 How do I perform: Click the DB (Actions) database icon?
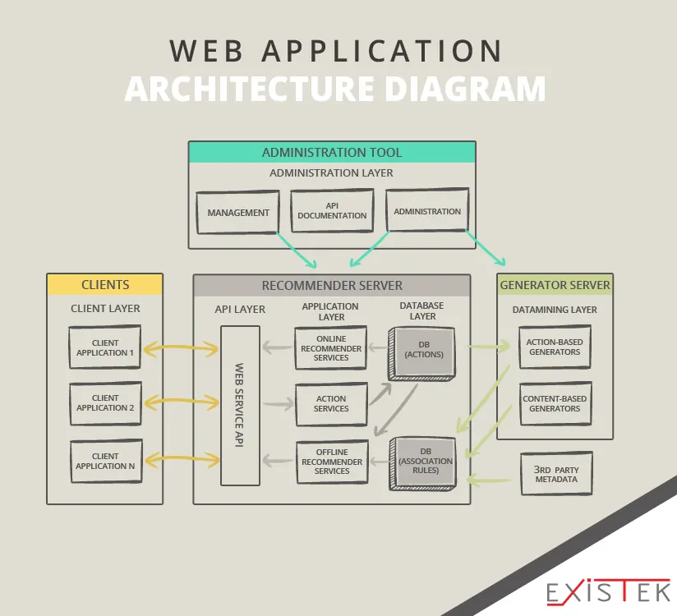point(421,352)
